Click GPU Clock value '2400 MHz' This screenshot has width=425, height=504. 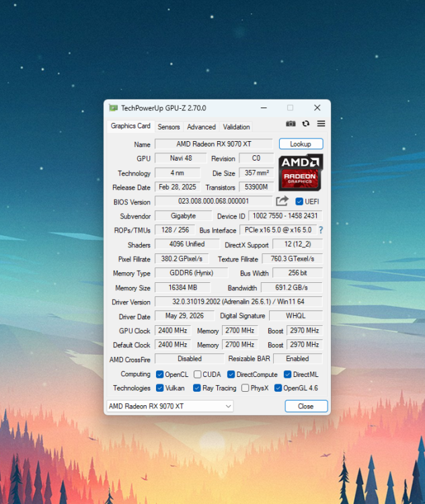coord(173,331)
